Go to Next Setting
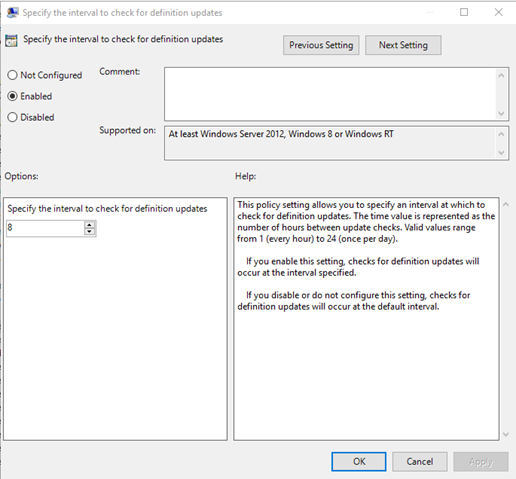The height and width of the screenshot is (479, 516). point(403,45)
